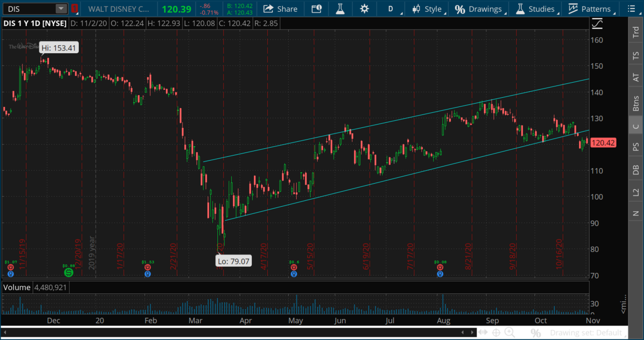Click the Hi: 153.41 price bubble
Viewport: 644px width, 340px height.
(x=60, y=48)
